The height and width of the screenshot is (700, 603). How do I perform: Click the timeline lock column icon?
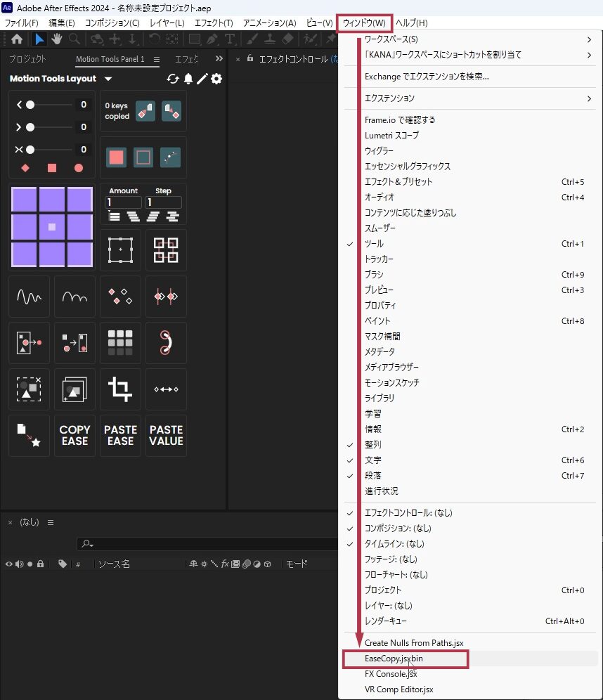[x=41, y=564]
